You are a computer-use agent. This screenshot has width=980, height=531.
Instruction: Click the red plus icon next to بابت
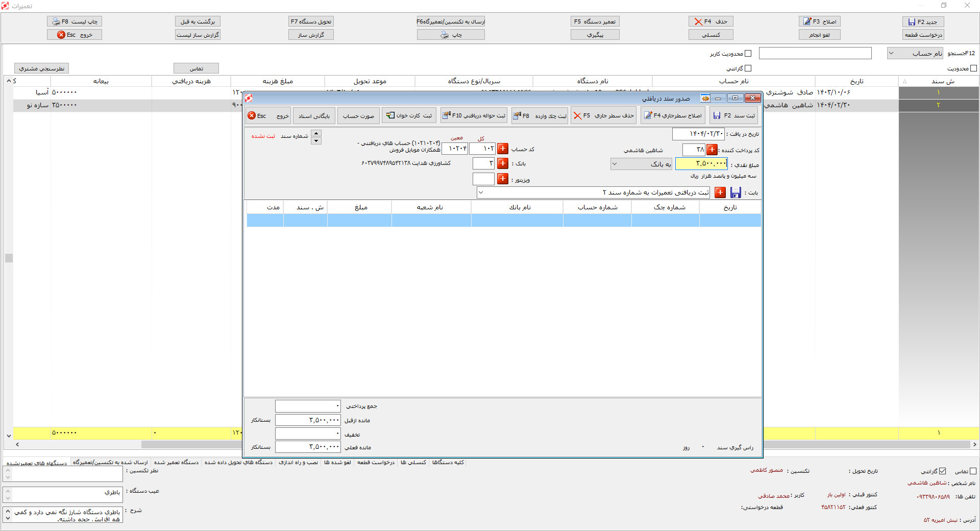[720, 192]
